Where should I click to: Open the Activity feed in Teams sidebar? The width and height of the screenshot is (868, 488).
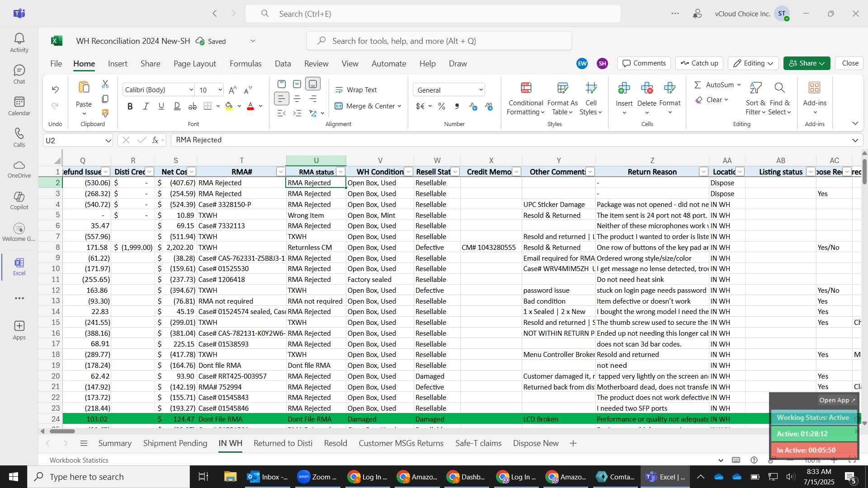click(19, 43)
